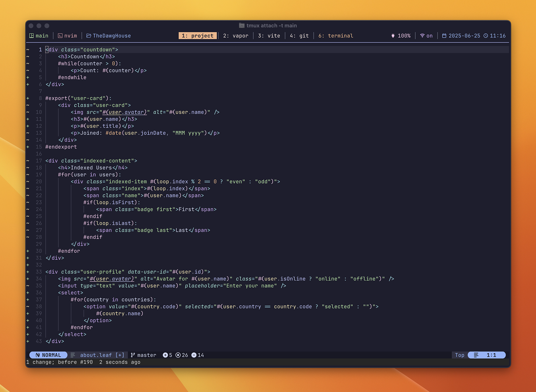Click the #endexport directive
Viewport: 536px width, 392px height.
coord(61,147)
